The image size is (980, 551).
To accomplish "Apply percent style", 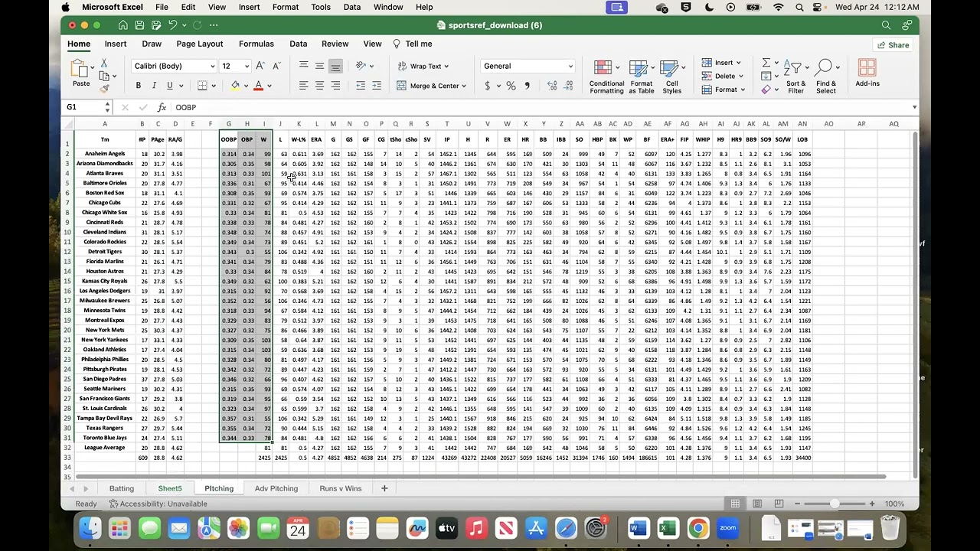I will point(511,86).
